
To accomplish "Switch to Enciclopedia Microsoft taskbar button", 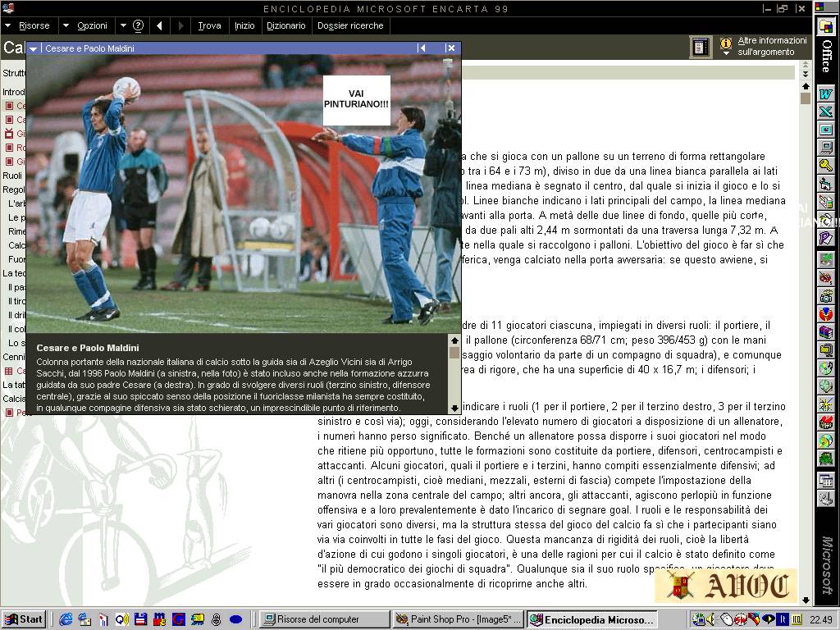I will [x=592, y=619].
